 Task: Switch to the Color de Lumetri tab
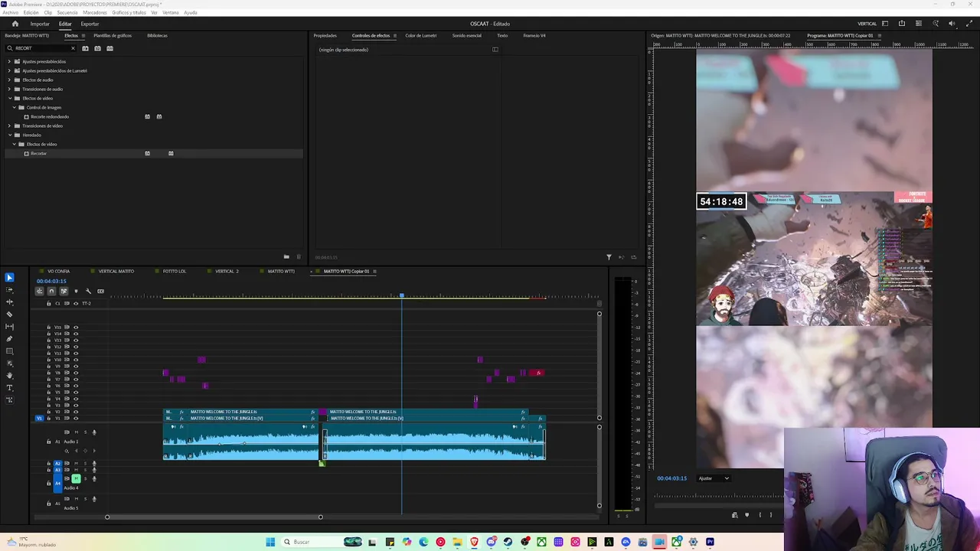[x=421, y=35]
